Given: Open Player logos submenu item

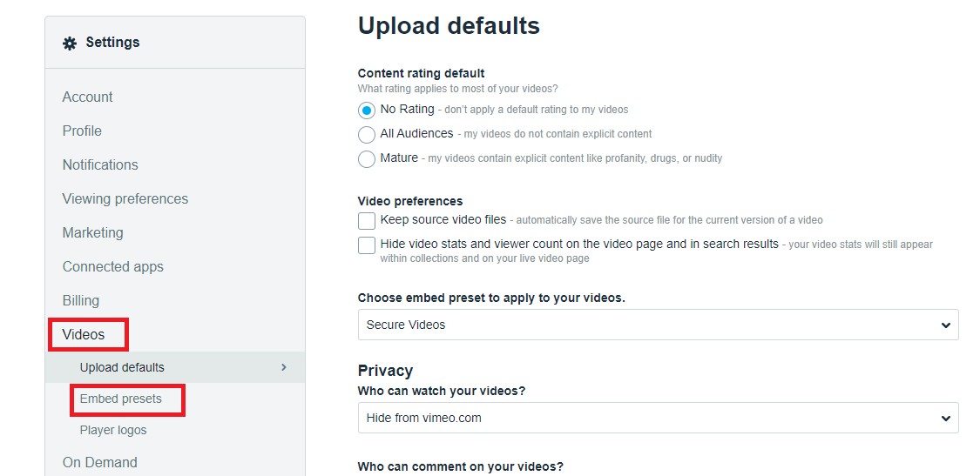Looking at the screenshot, I should 113,431.
